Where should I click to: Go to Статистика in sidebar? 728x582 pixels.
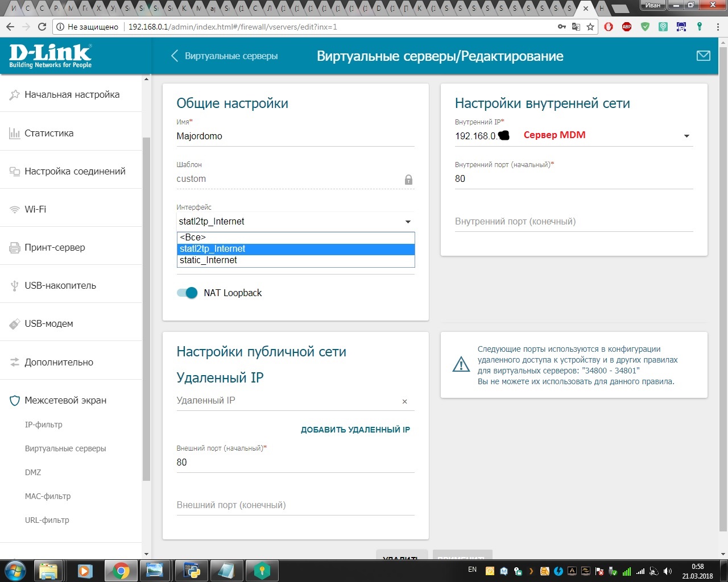pyautogui.click(x=49, y=133)
